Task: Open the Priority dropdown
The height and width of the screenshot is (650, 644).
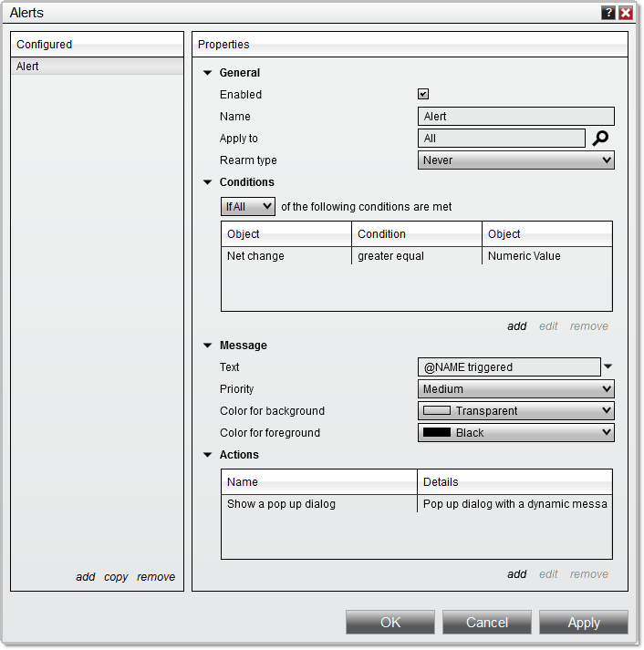Action: coord(515,389)
